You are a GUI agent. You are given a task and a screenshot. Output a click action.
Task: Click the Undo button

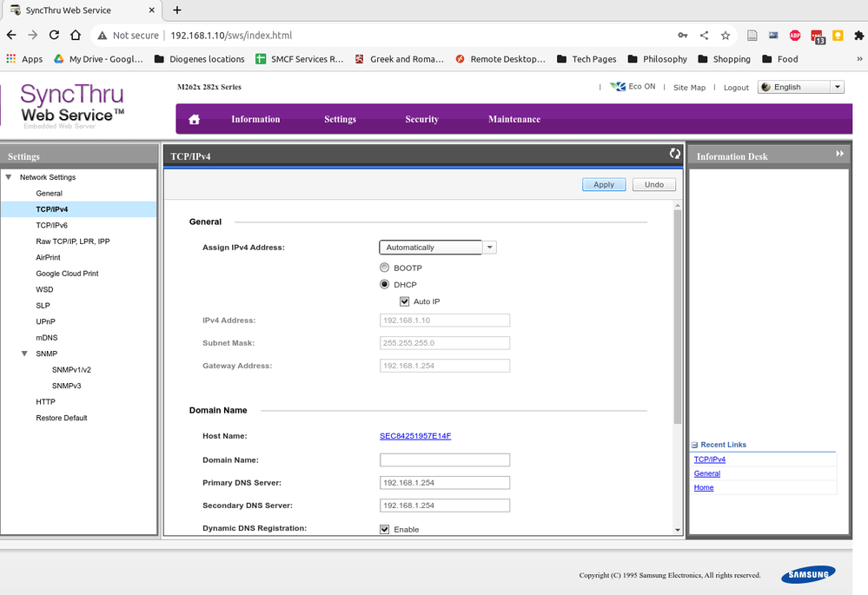coord(653,184)
